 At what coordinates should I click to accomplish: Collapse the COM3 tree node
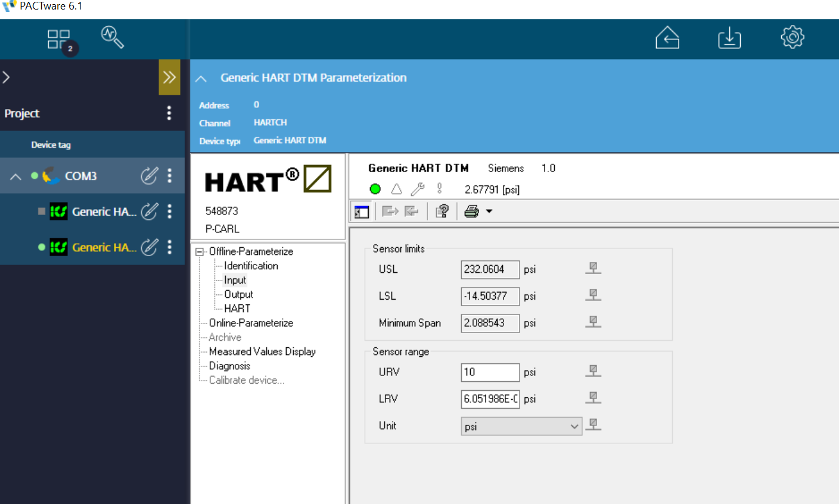click(15, 176)
